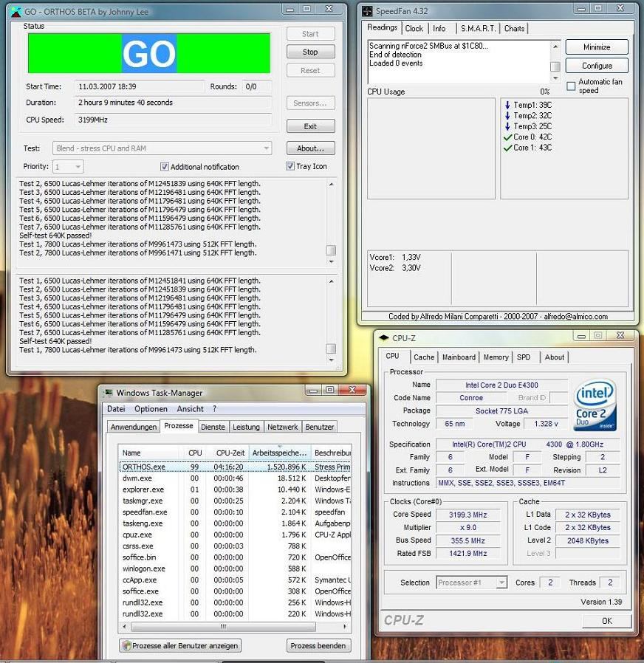This screenshot has width=644, height=663.
Task: Open the Optionen menu in Task-Manager
Action: click(151, 409)
